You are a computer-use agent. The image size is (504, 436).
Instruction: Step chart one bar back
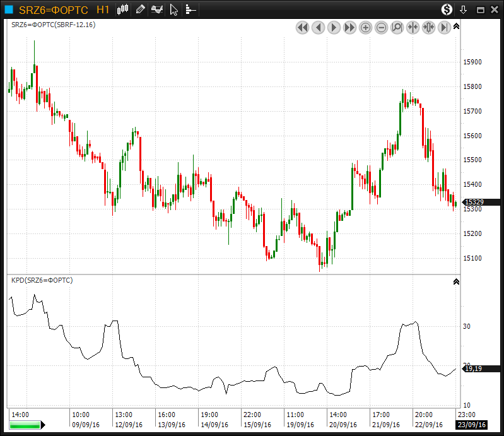coord(318,27)
